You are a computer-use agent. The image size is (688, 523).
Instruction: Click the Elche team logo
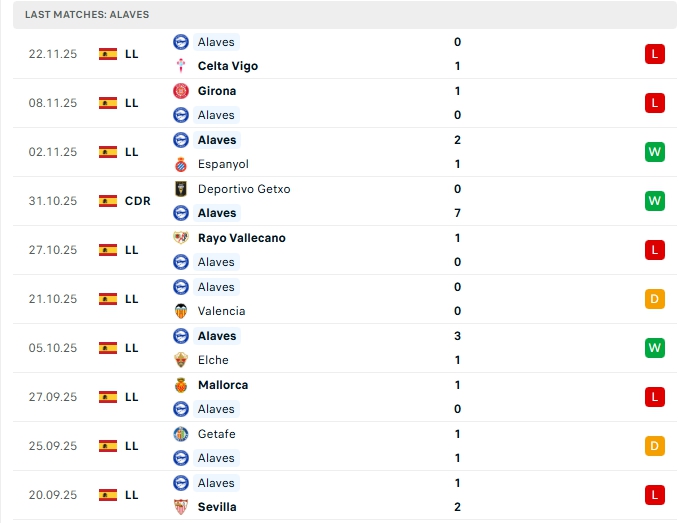tap(181, 360)
